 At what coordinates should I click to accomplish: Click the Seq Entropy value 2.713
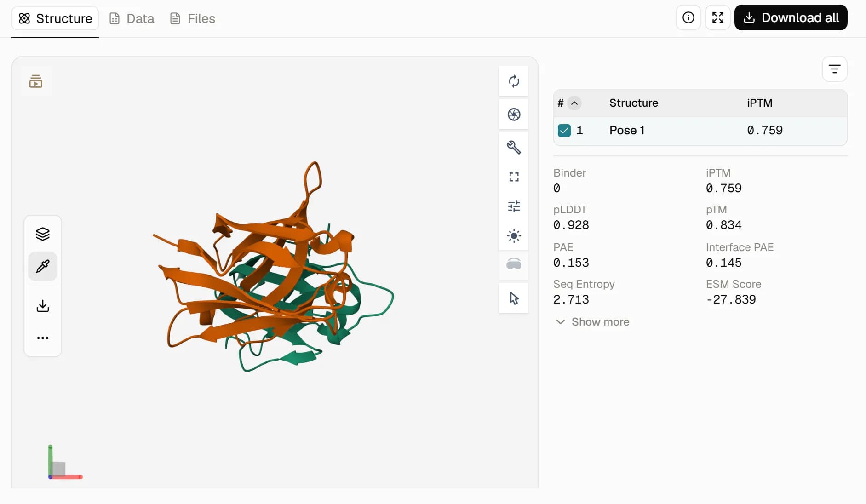point(571,299)
